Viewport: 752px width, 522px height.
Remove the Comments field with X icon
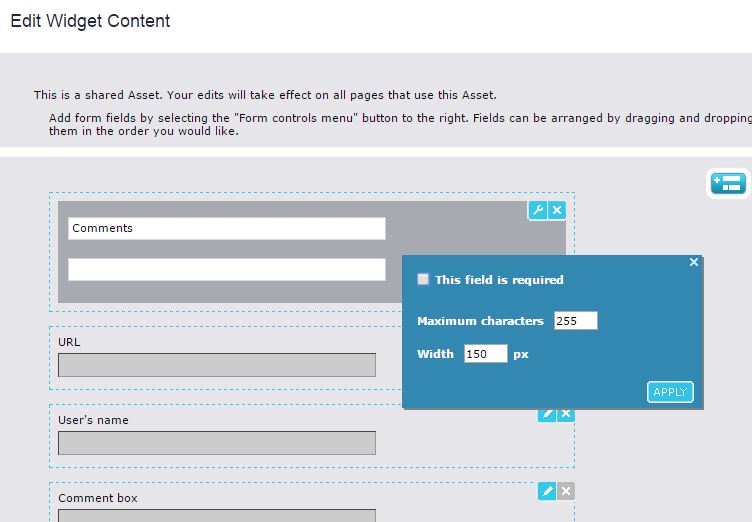tap(557, 210)
